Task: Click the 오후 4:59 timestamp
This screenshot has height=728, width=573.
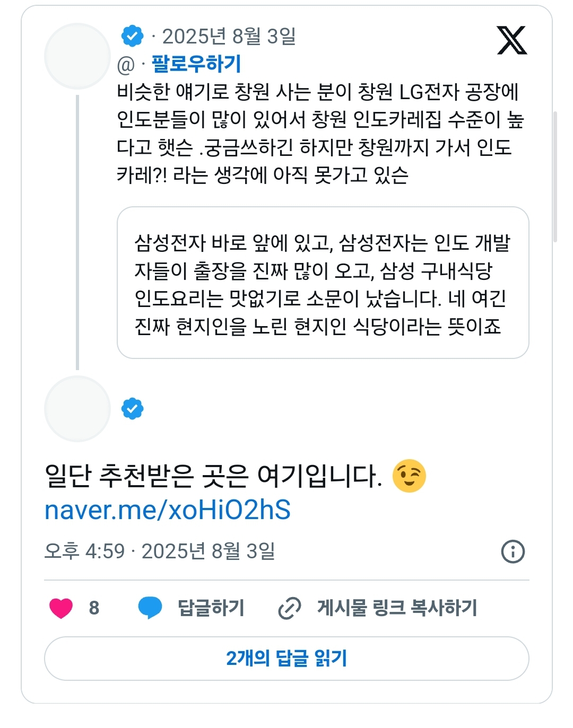Action: (x=84, y=551)
